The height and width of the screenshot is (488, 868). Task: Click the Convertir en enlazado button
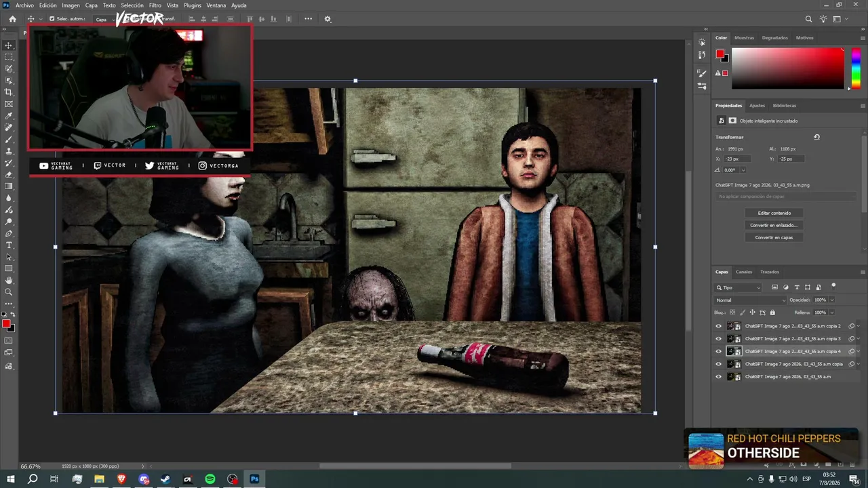[774, 225]
